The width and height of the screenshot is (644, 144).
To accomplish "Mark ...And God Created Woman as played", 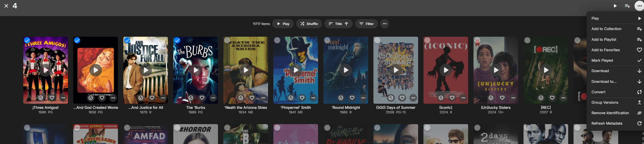I will pyautogui.click(x=91, y=98).
